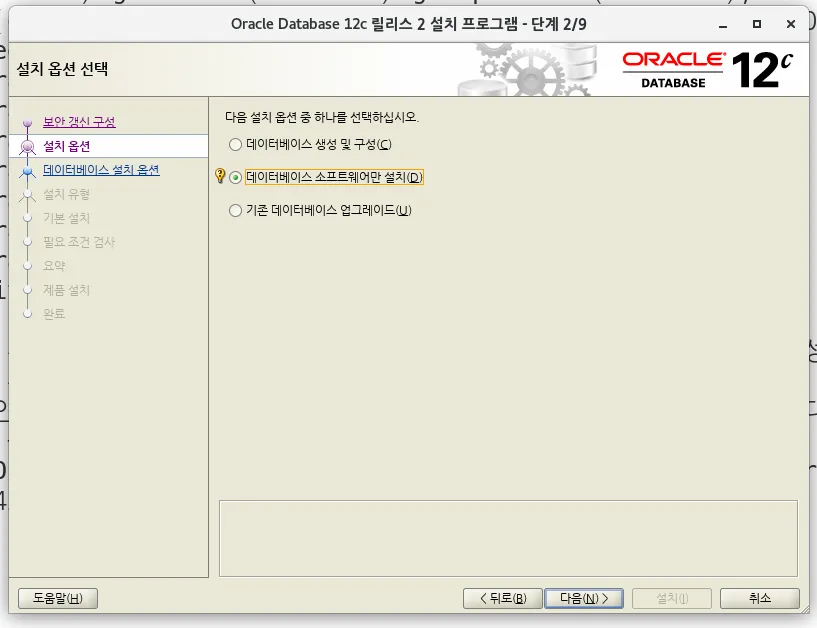Screen dimensions: 817x628
Task: Click the '완료' step text
Action: 54,314
